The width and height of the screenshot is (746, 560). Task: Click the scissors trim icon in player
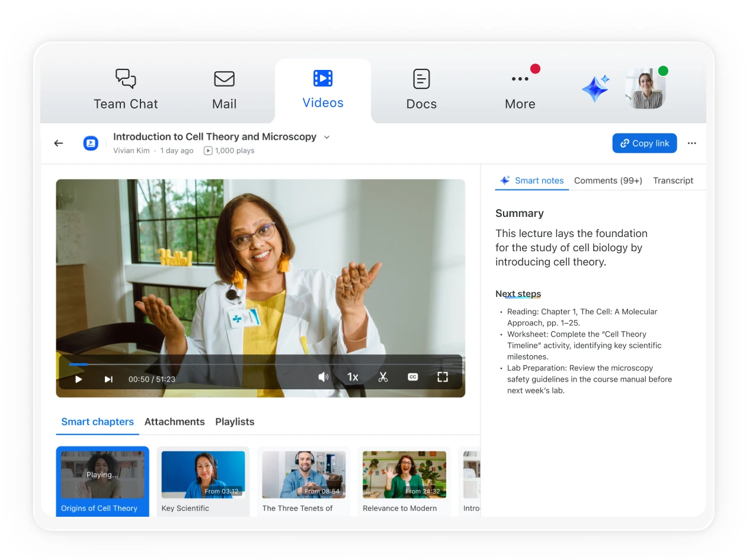pos(383,377)
